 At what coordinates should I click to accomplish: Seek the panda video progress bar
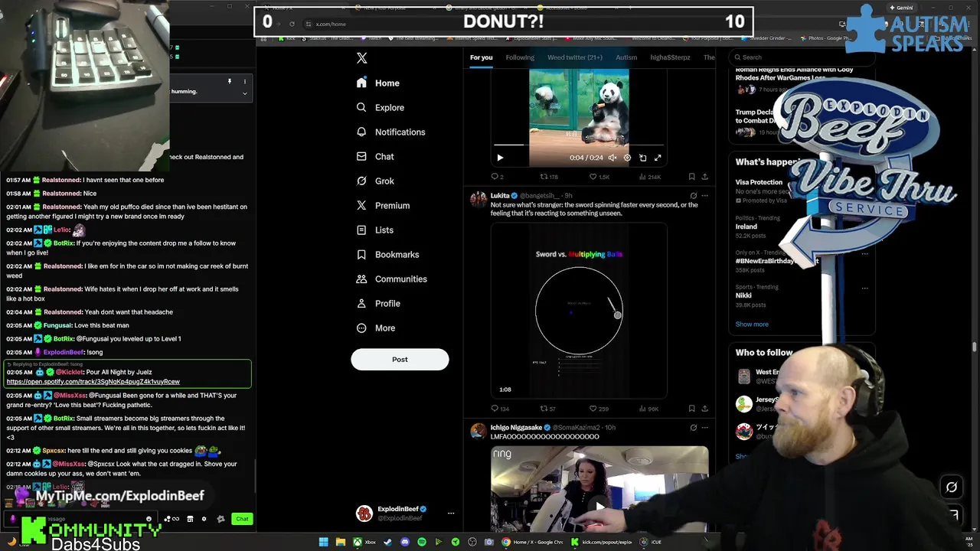[579, 145]
